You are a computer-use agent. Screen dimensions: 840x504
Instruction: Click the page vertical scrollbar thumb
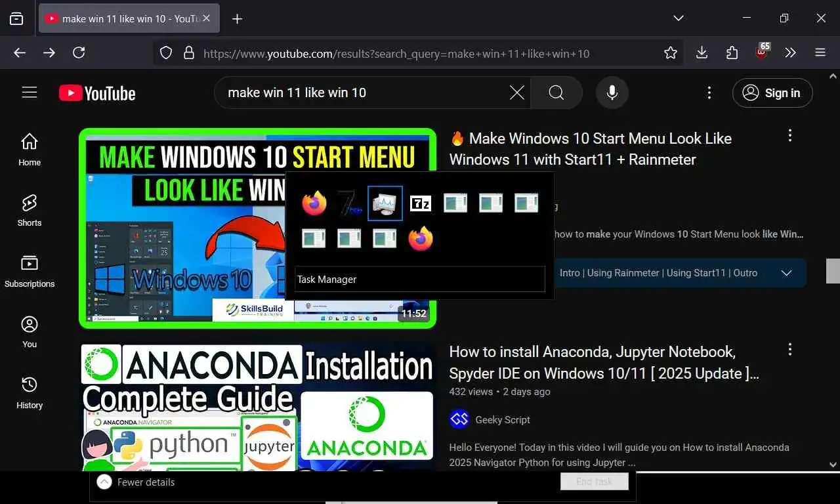coord(833,270)
